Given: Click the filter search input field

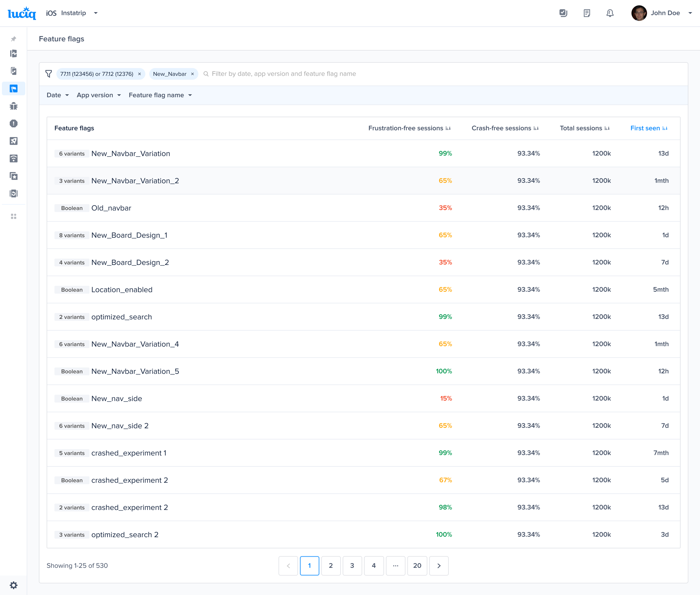Looking at the screenshot, I should (x=283, y=74).
